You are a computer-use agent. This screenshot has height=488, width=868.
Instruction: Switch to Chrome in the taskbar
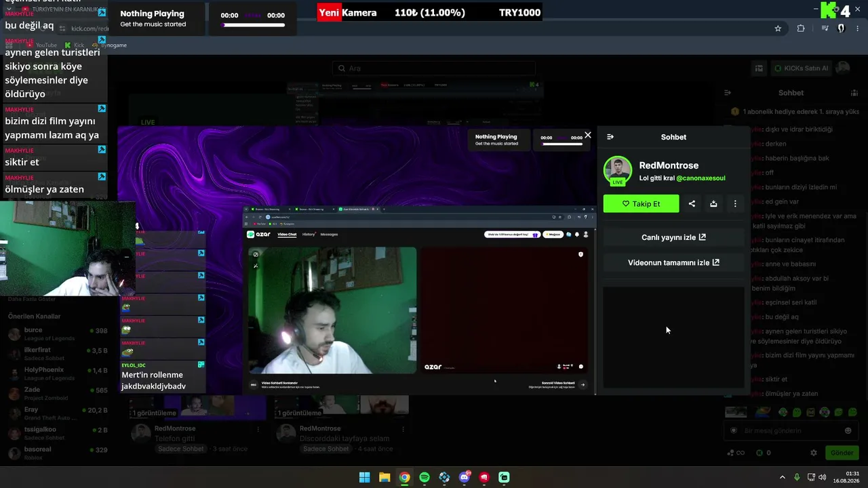coord(404,477)
